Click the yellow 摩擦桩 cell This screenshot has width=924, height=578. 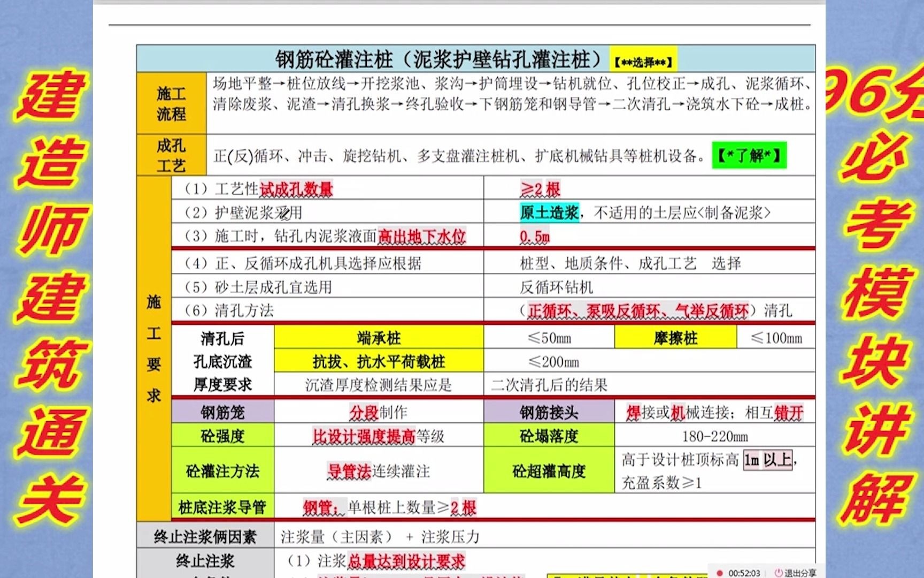[676, 338]
